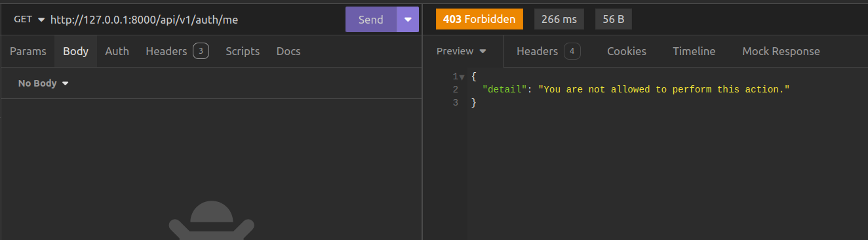Screen dimensions: 868x240
Task: Open the Docs tab
Action: pos(288,51)
